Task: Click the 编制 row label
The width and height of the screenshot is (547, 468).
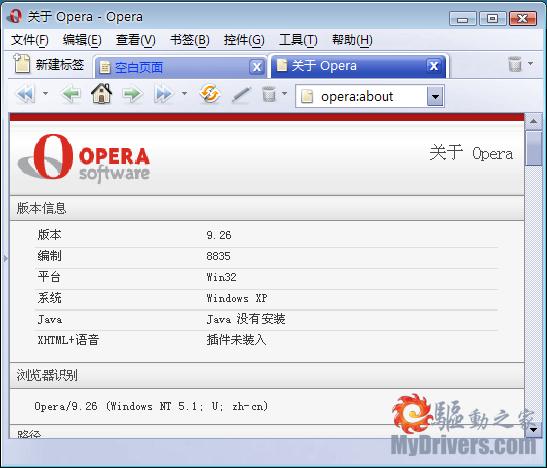Action: [50, 256]
